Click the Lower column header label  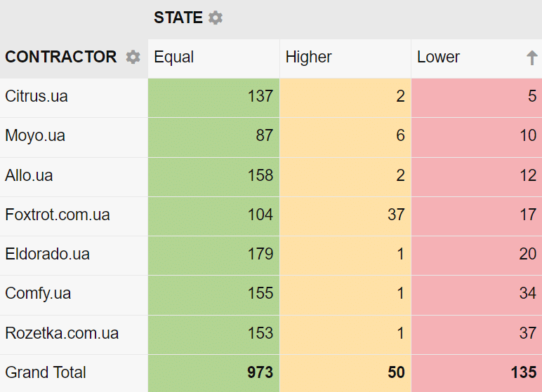(x=438, y=58)
